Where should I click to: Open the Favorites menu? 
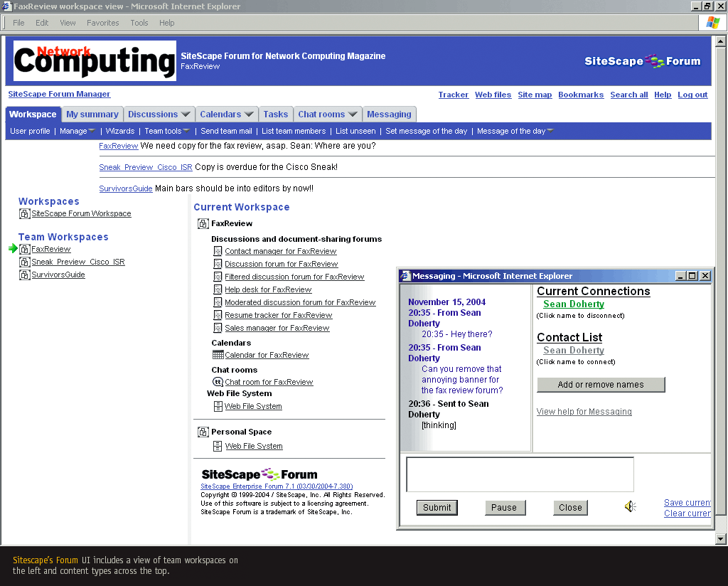(x=103, y=23)
